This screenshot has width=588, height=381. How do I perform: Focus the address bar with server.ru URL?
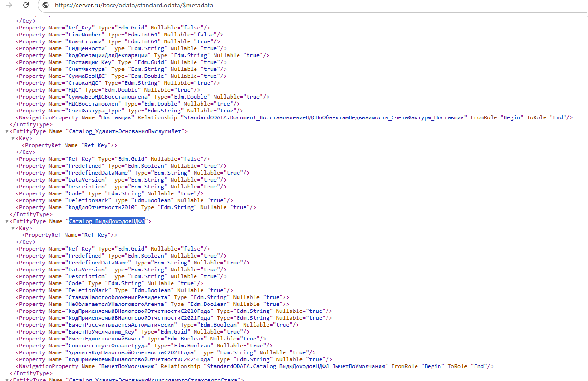[x=314, y=6]
